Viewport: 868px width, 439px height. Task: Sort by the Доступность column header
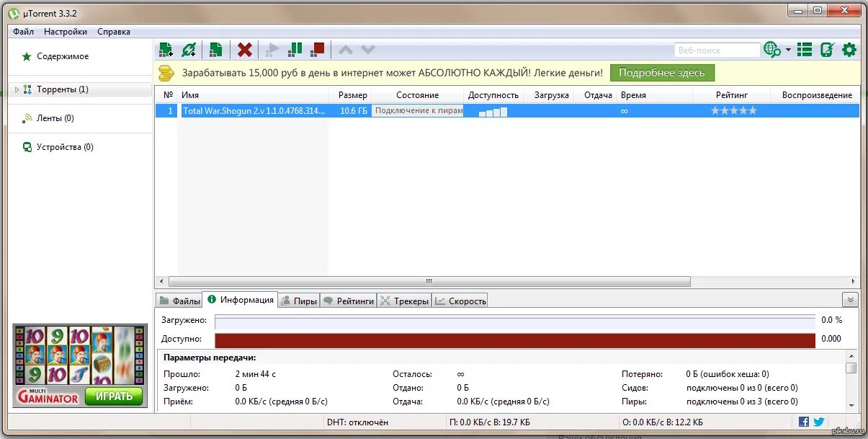pyautogui.click(x=493, y=95)
